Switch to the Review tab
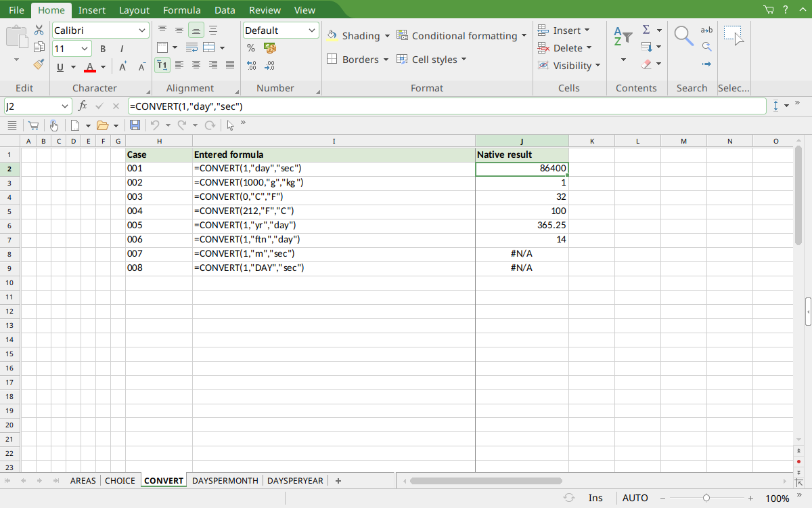 click(x=265, y=10)
